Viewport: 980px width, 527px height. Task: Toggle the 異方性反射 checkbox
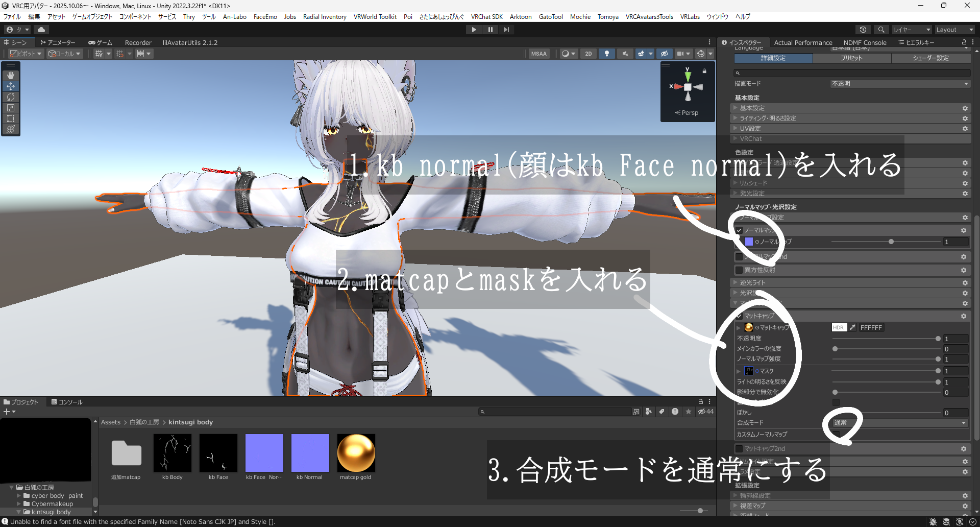coord(739,270)
